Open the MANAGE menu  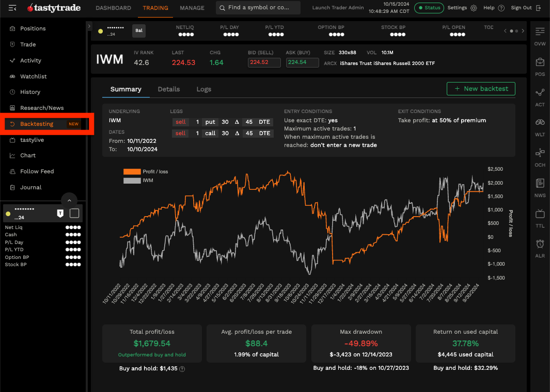tap(192, 8)
